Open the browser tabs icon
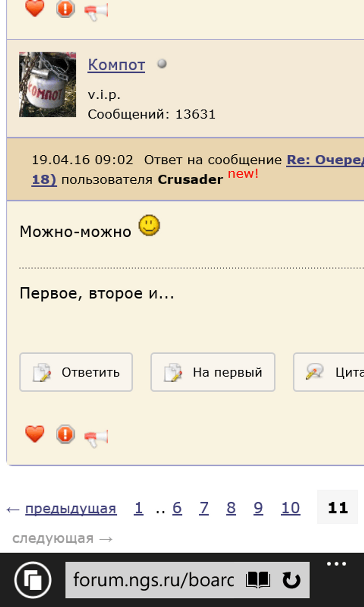This screenshot has height=607, width=364. (32, 580)
